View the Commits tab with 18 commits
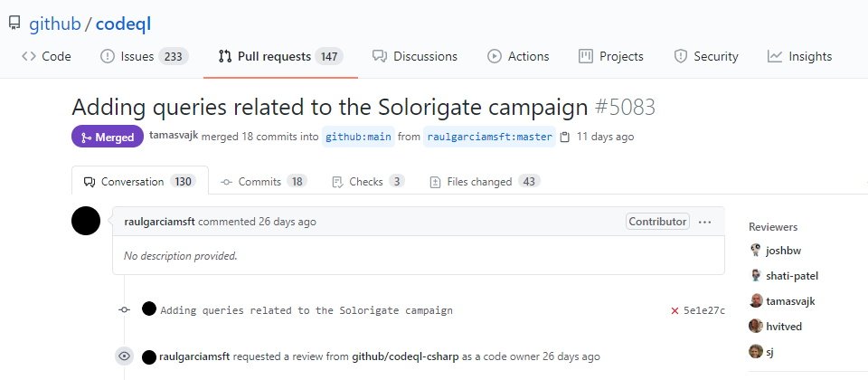868x380 pixels. pos(263,182)
